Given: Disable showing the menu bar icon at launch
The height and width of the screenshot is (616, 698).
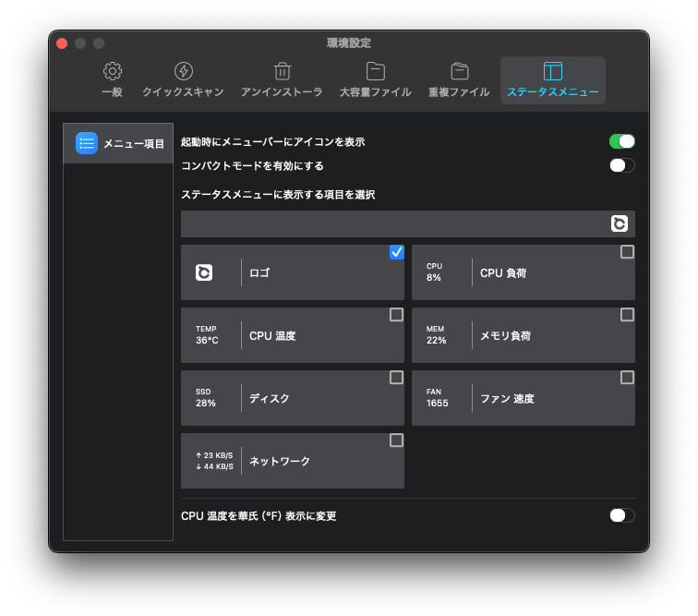Looking at the screenshot, I should [x=622, y=141].
